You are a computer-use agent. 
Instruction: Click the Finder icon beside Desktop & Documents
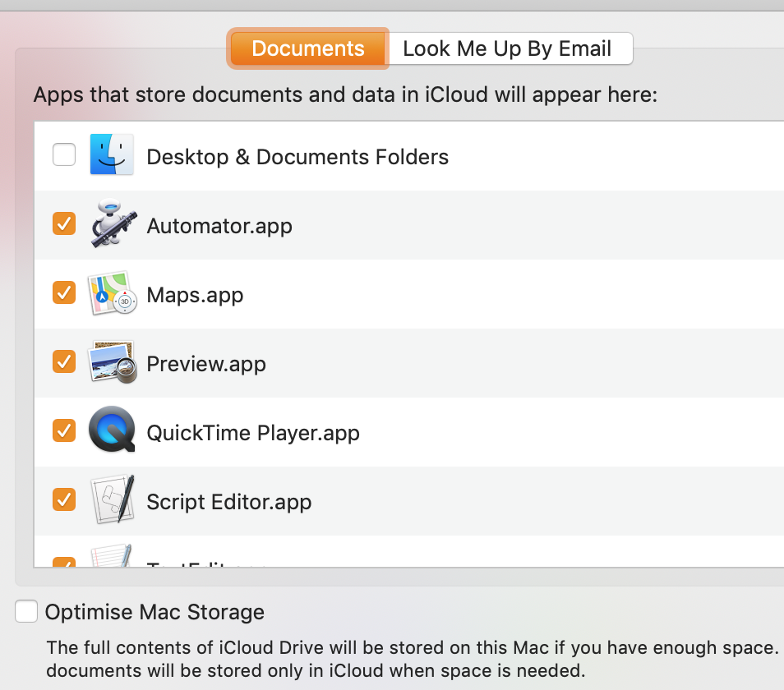(x=112, y=154)
